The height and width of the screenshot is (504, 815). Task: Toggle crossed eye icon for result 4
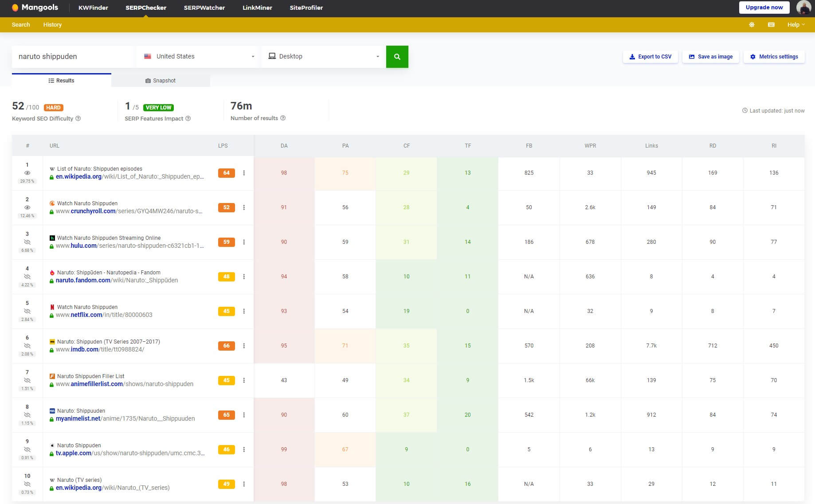click(x=27, y=277)
